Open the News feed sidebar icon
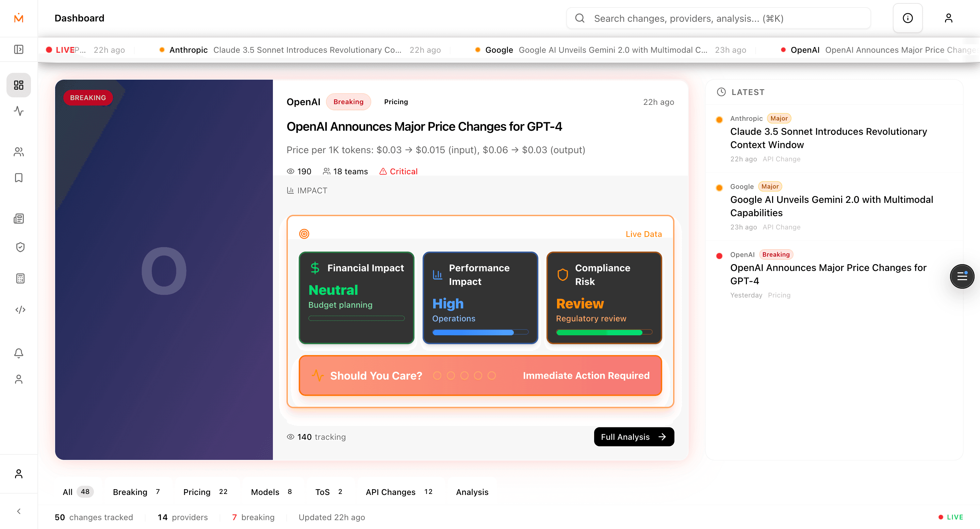The image size is (980, 529). [x=19, y=219]
